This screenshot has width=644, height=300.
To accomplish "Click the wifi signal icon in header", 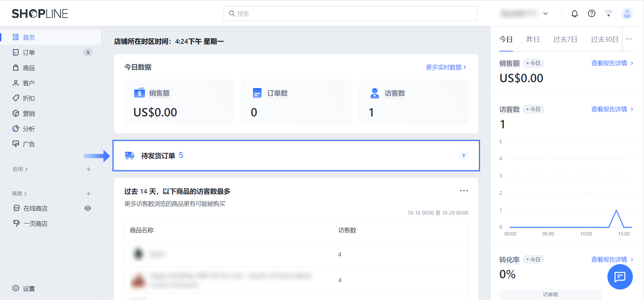I will (x=608, y=14).
